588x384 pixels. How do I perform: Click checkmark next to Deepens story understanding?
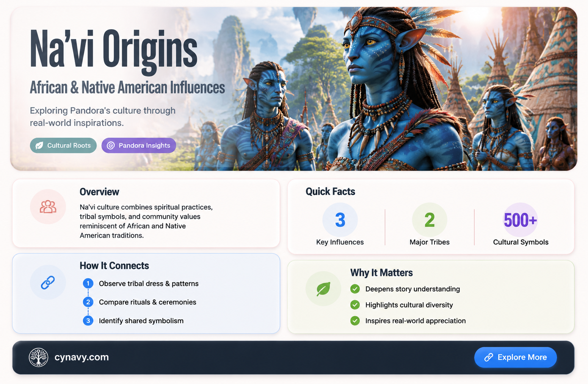[355, 289]
